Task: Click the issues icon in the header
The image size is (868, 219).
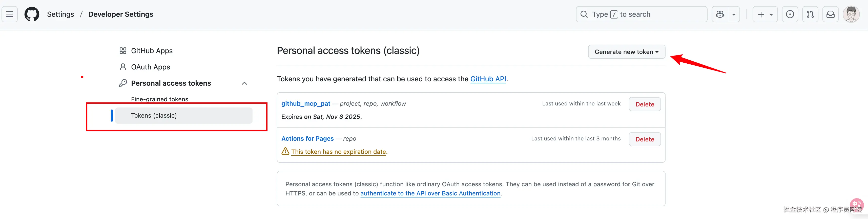Action: pos(790,14)
